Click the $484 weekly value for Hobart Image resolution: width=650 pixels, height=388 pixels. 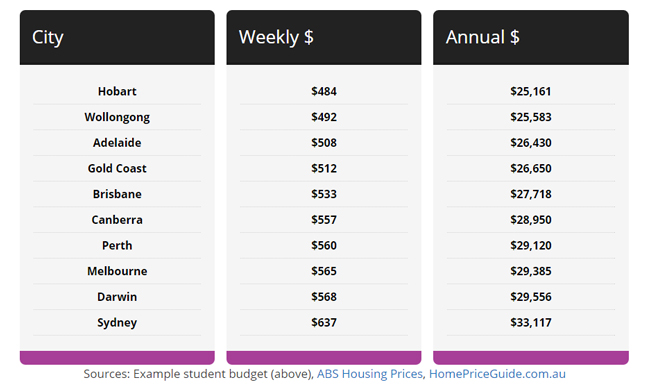(324, 91)
